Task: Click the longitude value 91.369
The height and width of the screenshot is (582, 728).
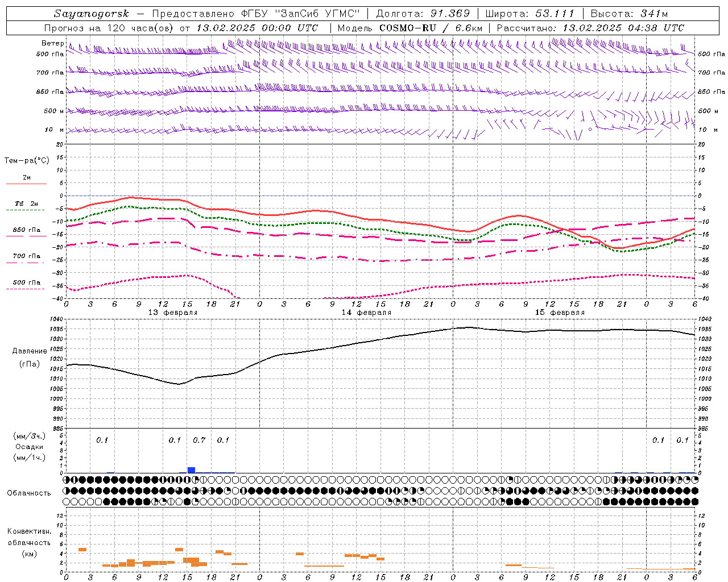Action: pyautogui.click(x=450, y=14)
